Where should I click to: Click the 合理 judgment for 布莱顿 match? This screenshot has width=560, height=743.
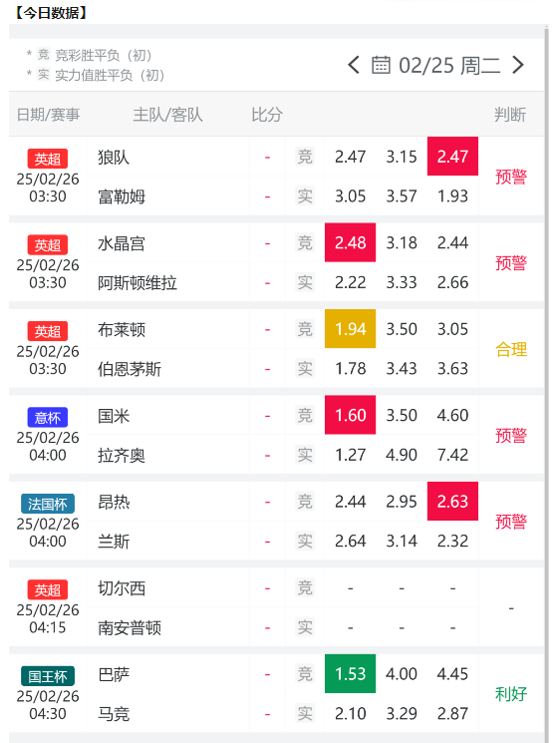pyautogui.click(x=511, y=349)
